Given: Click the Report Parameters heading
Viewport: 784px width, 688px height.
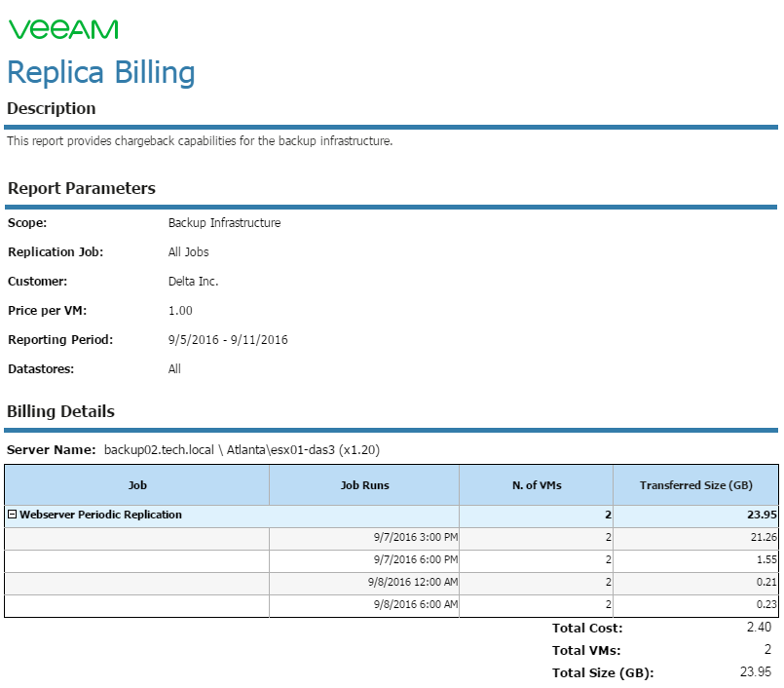Looking at the screenshot, I should (82, 188).
